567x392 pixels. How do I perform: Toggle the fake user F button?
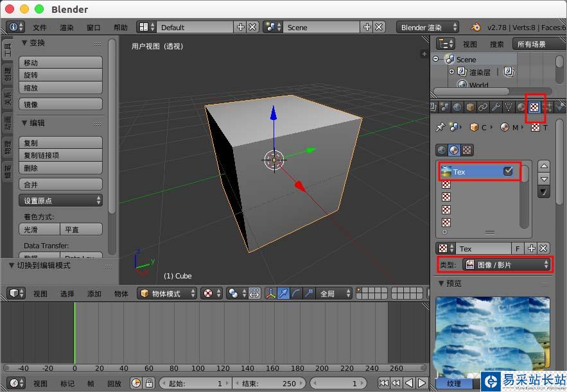[x=518, y=248]
